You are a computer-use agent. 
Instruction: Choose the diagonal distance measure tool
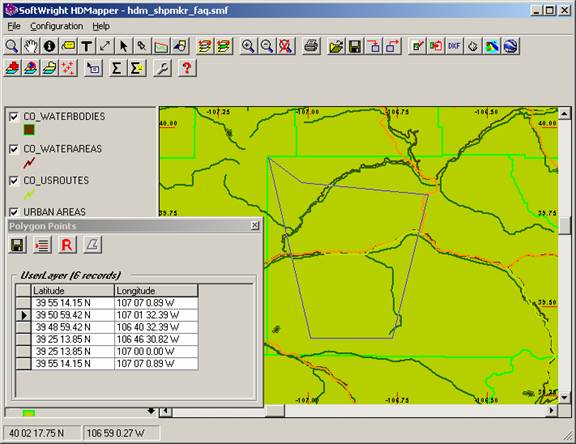click(105, 46)
